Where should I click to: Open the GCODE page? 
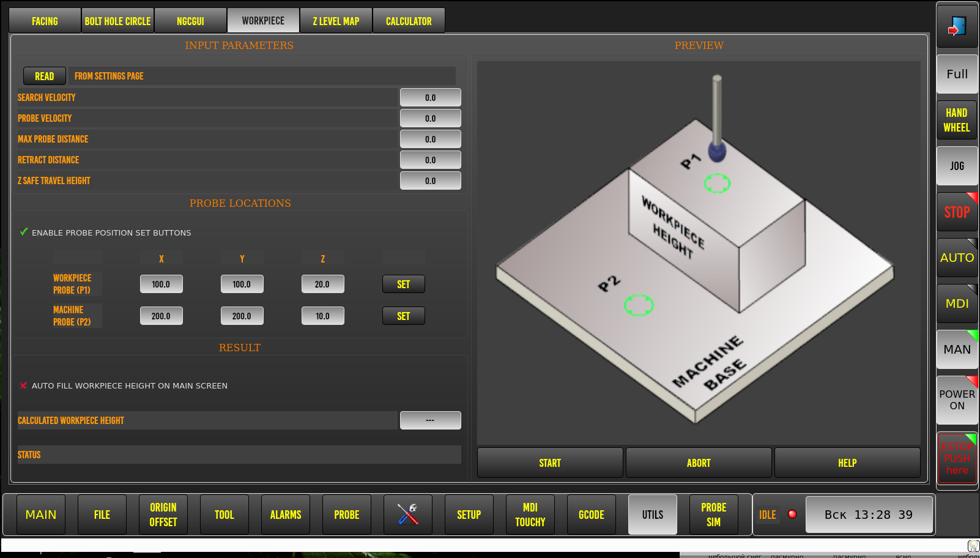[592, 515]
